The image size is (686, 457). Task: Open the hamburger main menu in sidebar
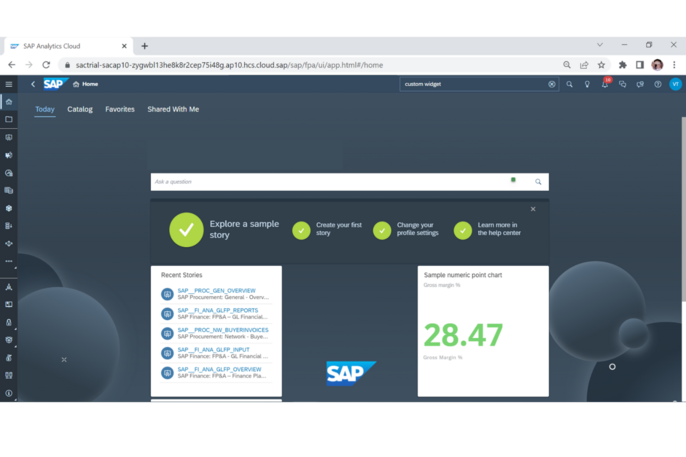click(x=9, y=84)
